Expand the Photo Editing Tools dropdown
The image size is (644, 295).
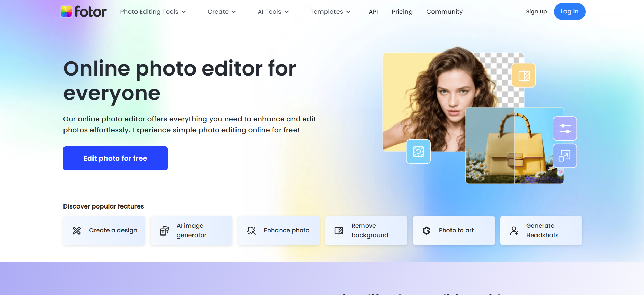(153, 12)
